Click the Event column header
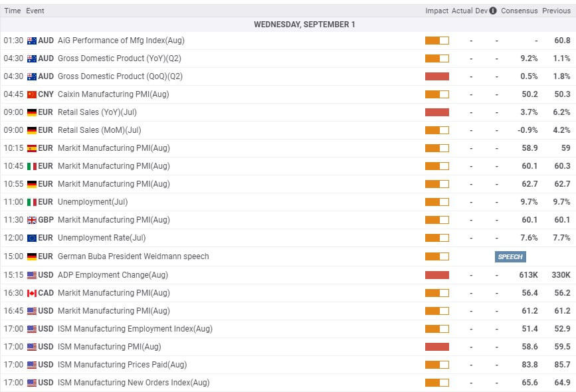 (35, 11)
